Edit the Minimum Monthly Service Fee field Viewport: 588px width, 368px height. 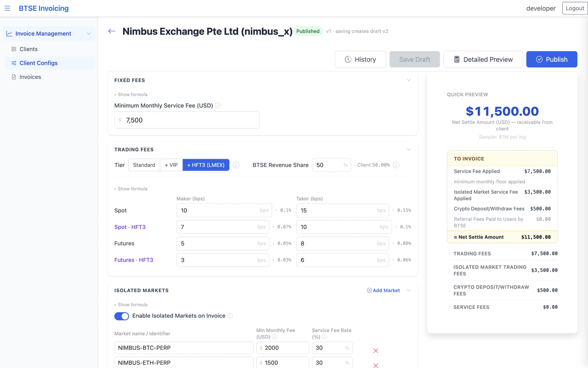coord(187,120)
